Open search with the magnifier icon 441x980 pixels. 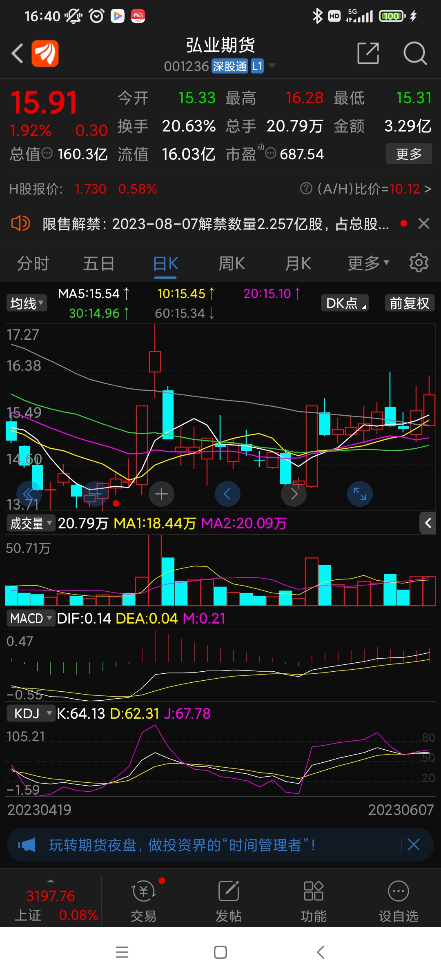(x=415, y=53)
